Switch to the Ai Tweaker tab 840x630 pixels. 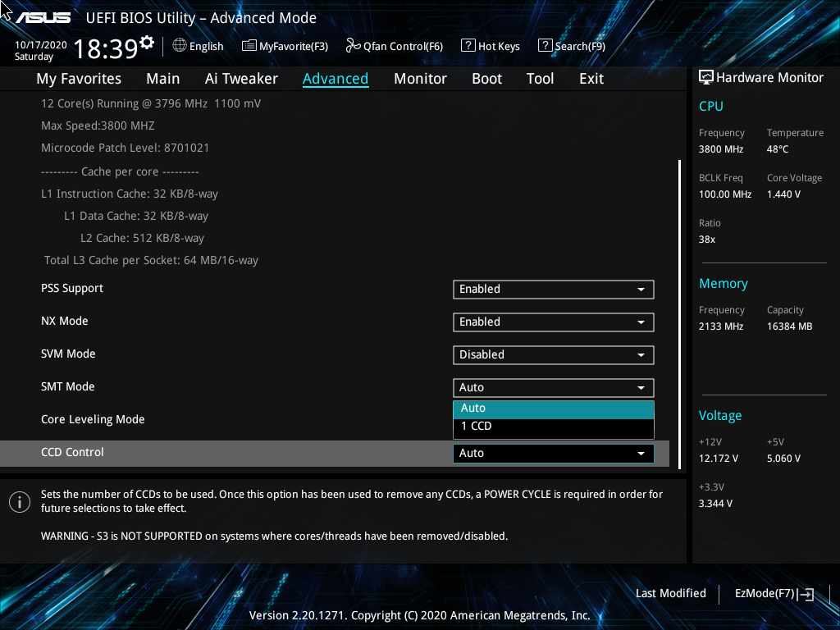[x=241, y=79]
